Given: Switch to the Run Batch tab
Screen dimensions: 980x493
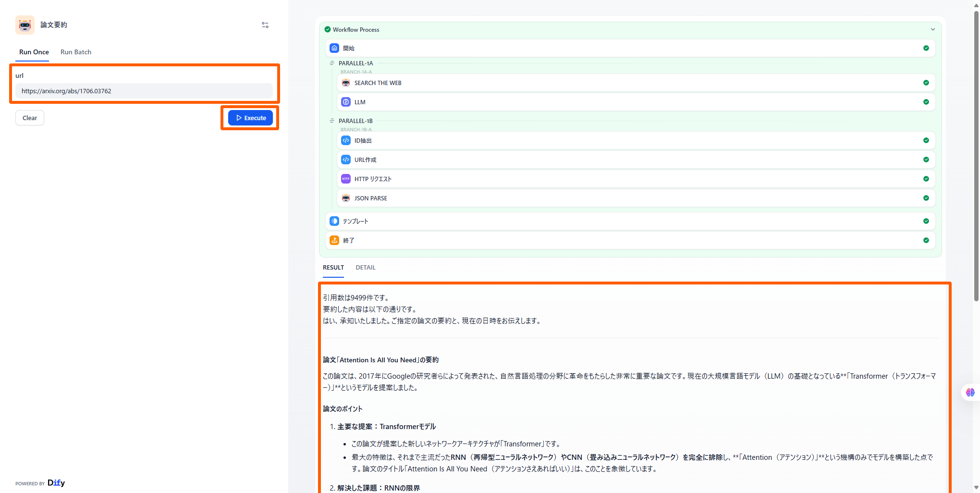Looking at the screenshot, I should pos(76,52).
